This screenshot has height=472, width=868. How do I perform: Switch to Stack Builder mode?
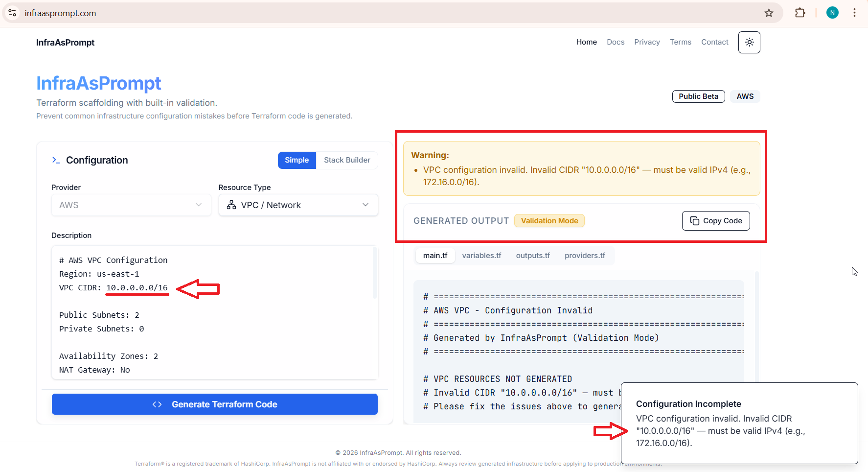point(347,160)
